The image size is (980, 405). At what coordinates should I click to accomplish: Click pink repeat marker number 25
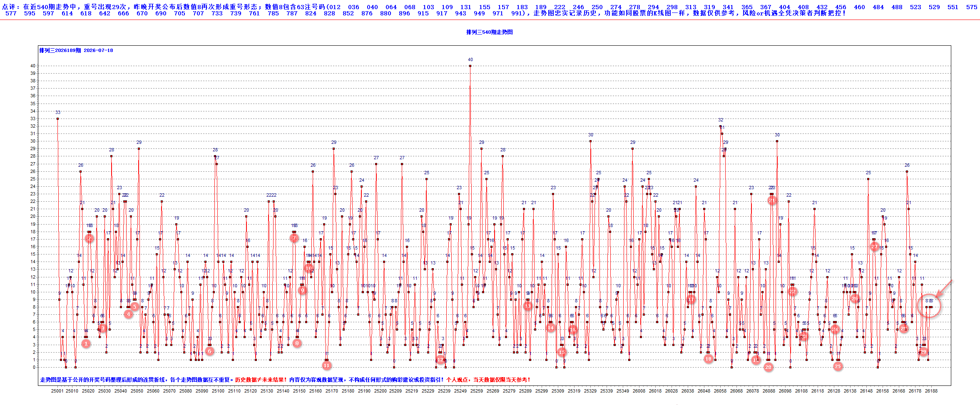pyautogui.click(x=838, y=366)
